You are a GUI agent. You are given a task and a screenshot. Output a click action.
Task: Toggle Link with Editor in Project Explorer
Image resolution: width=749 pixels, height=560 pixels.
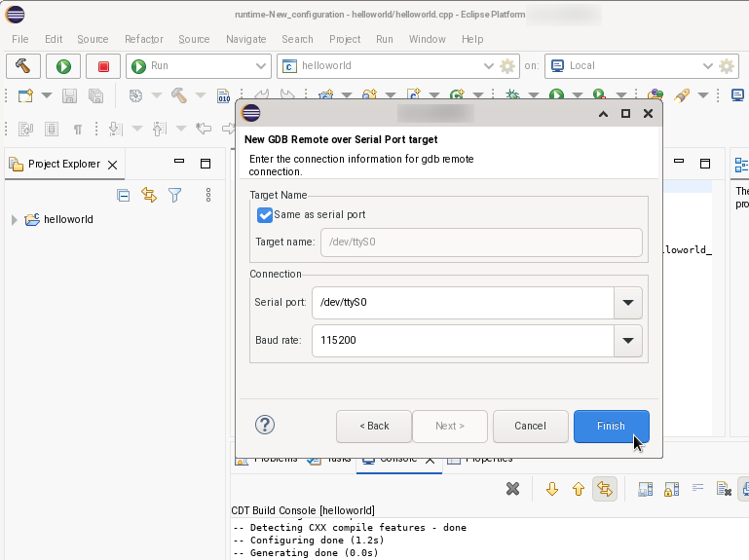149,195
